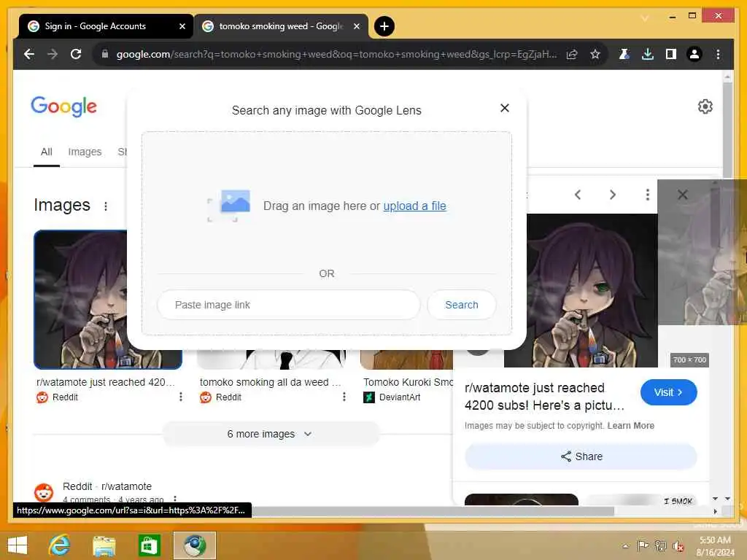Click the large preview image of Tomoko
Screen dimensions: 747x560
click(x=581, y=290)
